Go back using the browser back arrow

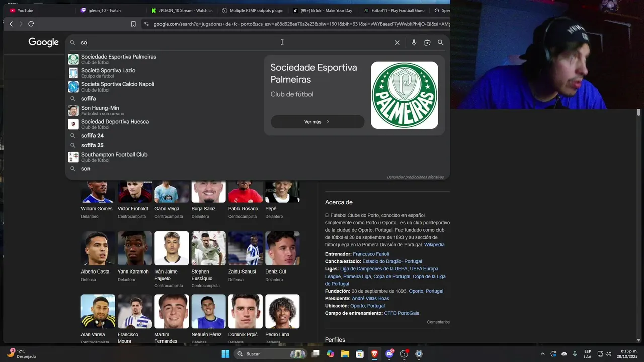point(11,24)
